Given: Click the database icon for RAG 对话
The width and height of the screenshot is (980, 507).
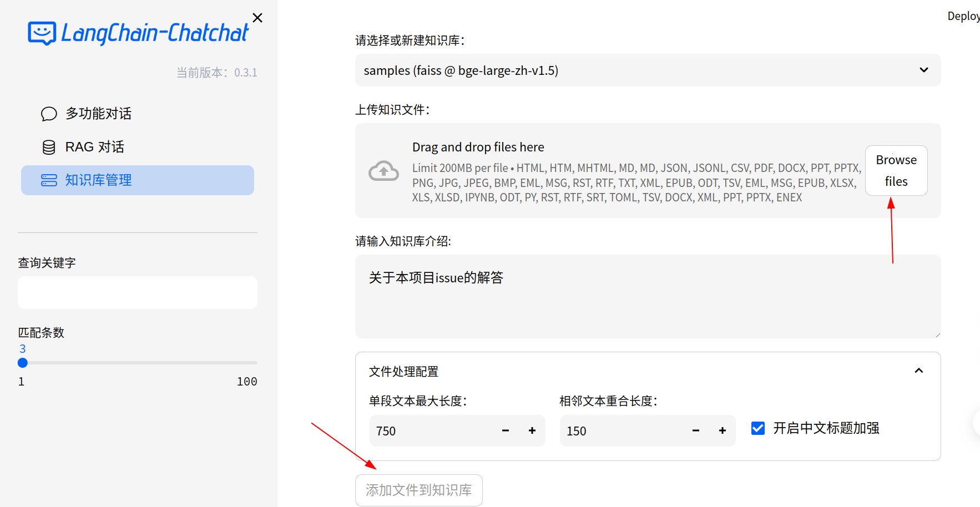Looking at the screenshot, I should (x=49, y=147).
